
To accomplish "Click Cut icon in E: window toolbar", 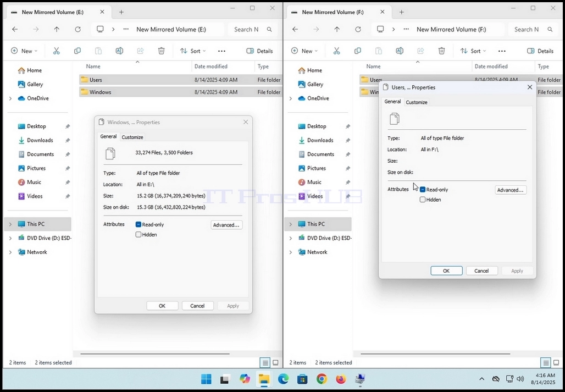I will (56, 51).
